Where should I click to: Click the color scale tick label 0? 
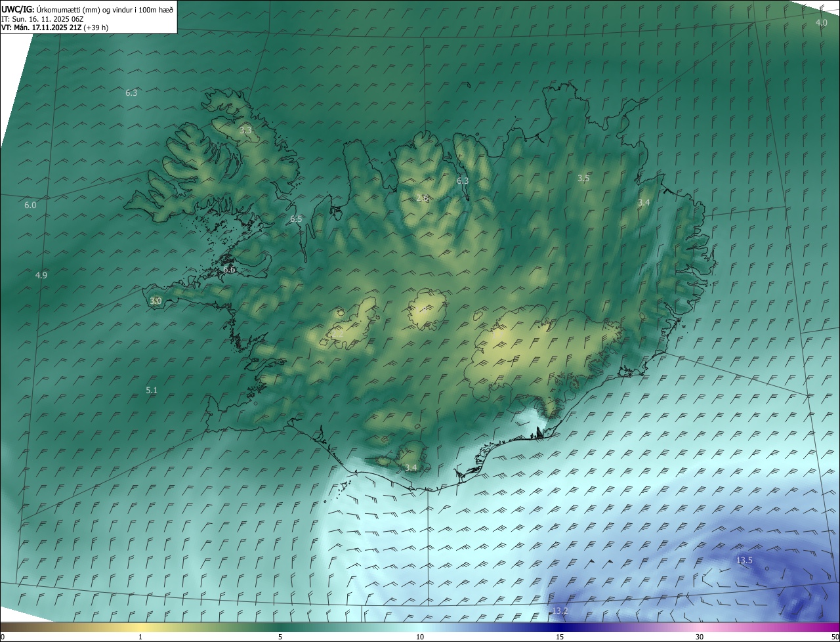(3, 637)
